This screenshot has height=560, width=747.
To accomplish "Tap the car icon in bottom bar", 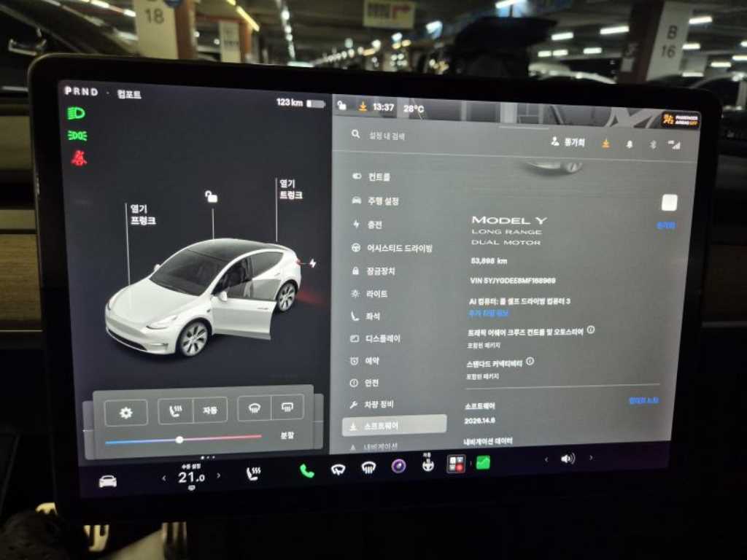I will pos(108,481).
